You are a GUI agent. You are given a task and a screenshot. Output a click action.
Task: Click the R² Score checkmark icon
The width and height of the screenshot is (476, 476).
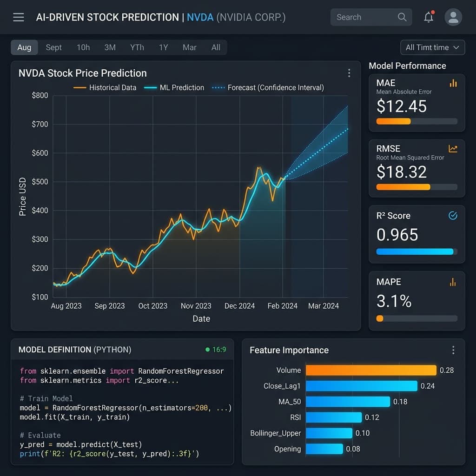point(453,216)
